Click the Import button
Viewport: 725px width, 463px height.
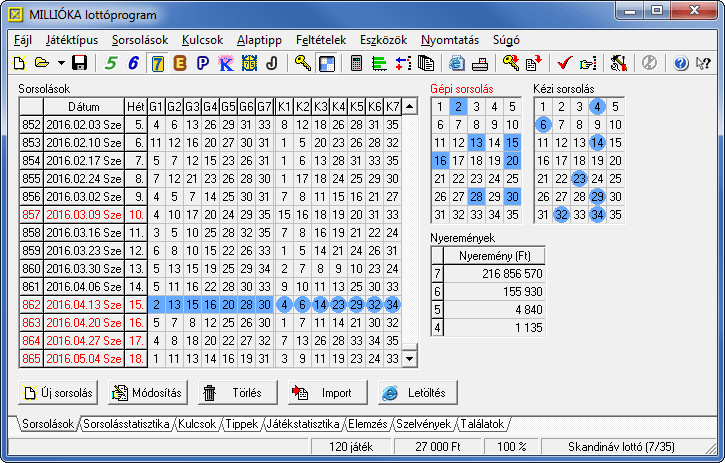click(327, 393)
